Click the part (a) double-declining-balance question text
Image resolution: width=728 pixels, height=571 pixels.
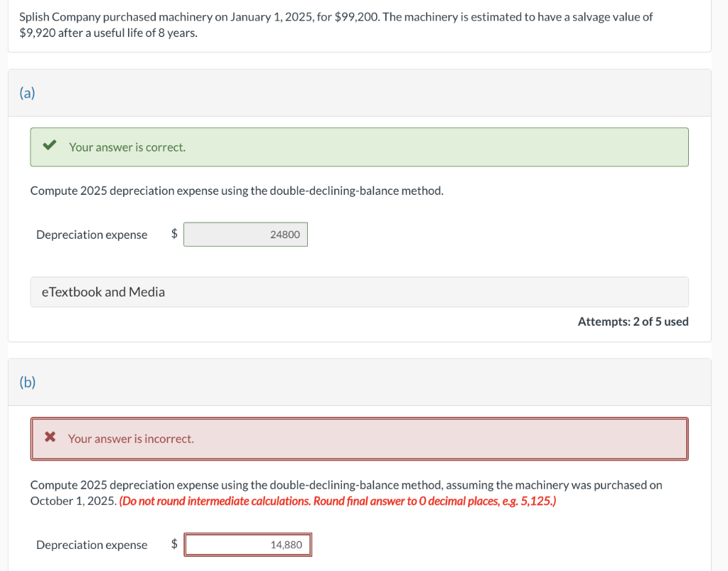(237, 191)
